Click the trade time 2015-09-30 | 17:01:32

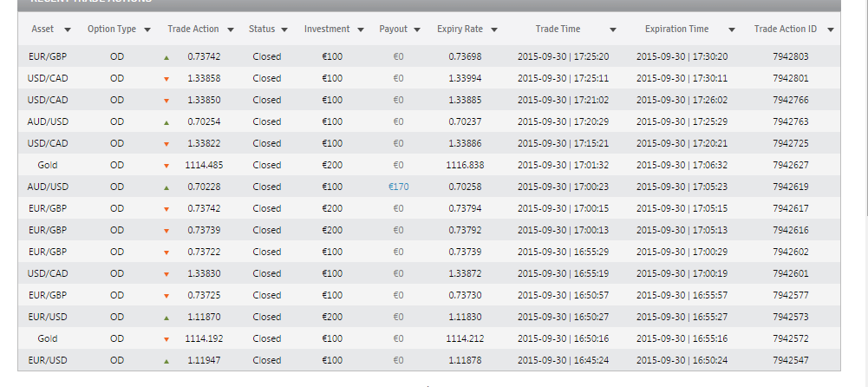click(563, 165)
